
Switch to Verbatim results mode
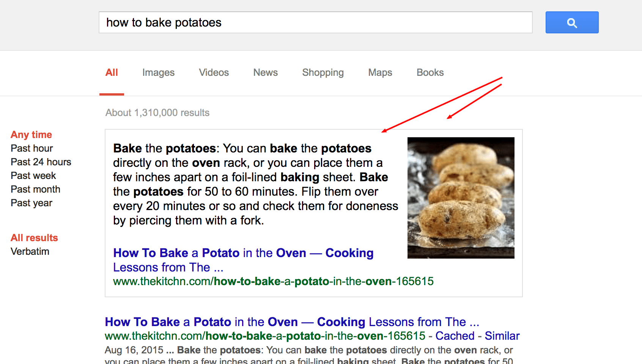[x=30, y=251]
